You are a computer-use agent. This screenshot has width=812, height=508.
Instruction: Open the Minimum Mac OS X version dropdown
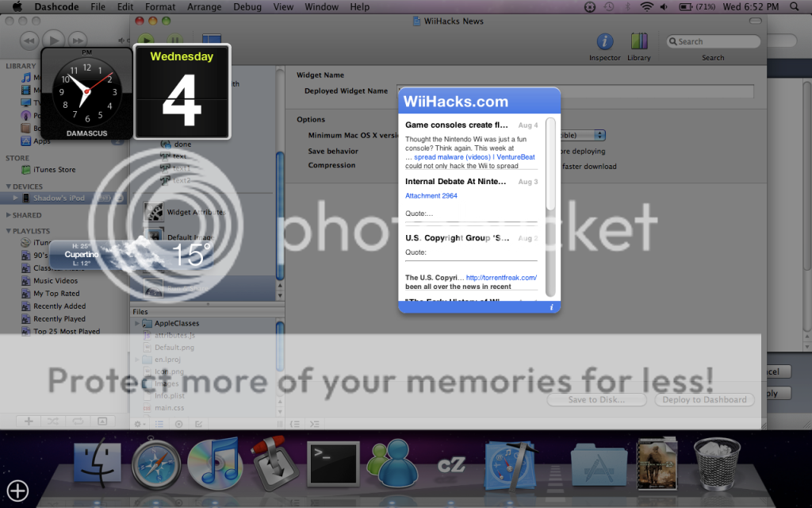(583, 135)
